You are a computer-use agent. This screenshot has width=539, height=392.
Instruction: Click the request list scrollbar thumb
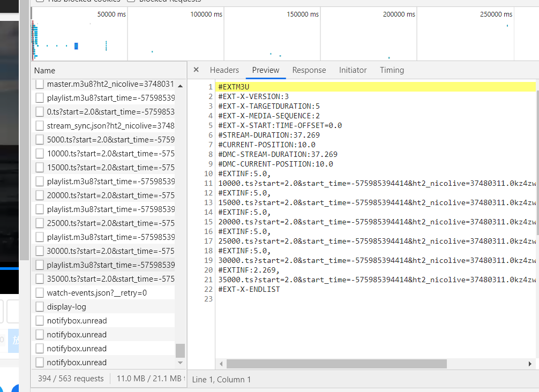[x=180, y=351]
